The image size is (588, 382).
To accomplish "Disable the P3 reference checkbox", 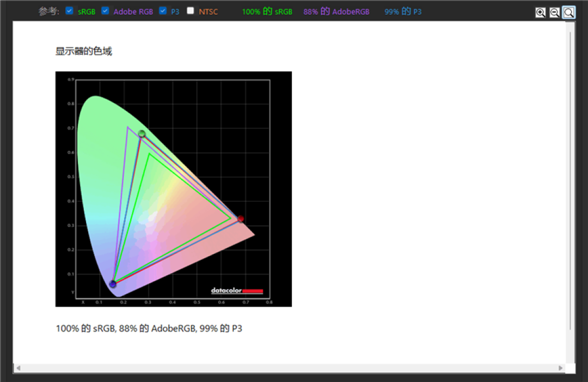I will tap(163, 11).
